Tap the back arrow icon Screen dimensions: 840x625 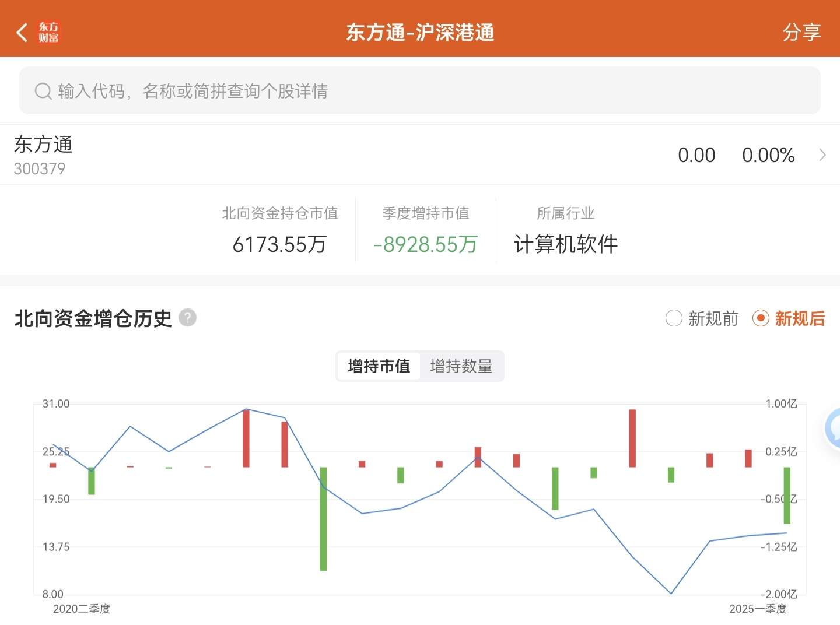click(22, 33)
